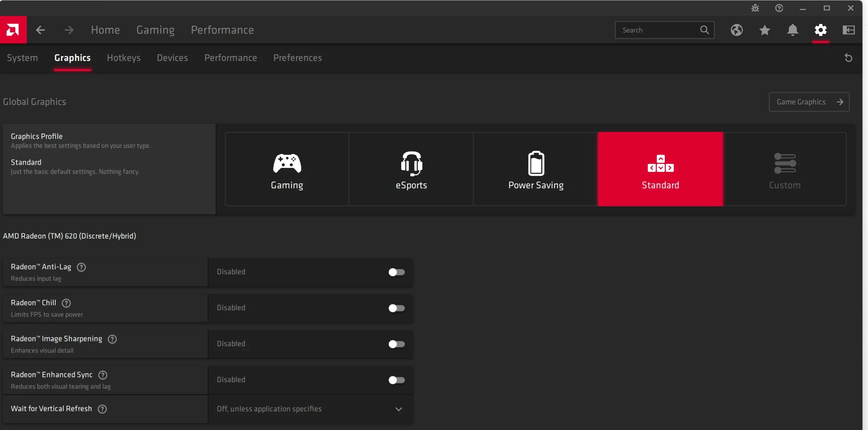The image size is (868, 430).
Task: Click 'Enhances visual detail' text
Action: 42,350
